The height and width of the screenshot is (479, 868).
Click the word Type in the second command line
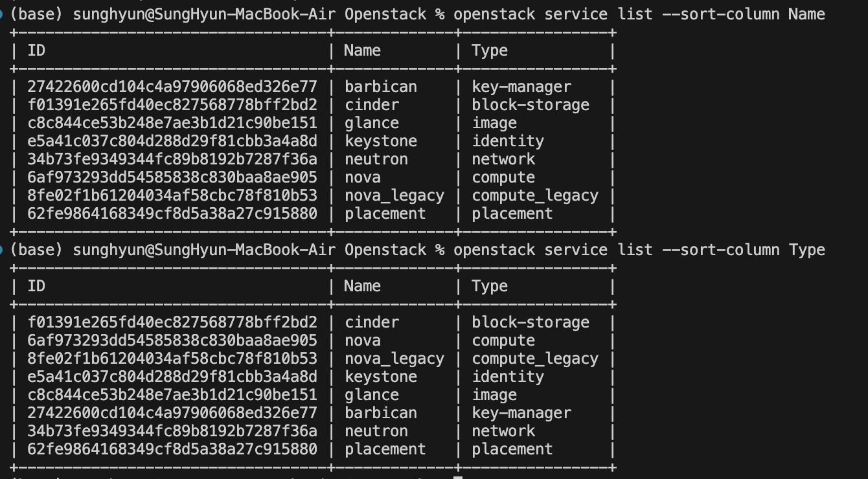pyautogui.click(x=806, y=250)
